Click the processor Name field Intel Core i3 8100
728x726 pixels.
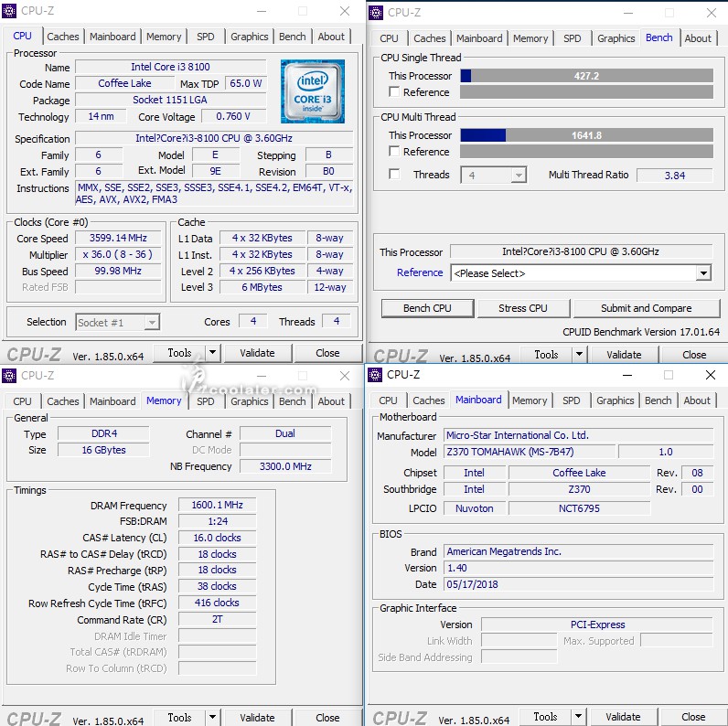pyautogui.click(x=170, y=67)
